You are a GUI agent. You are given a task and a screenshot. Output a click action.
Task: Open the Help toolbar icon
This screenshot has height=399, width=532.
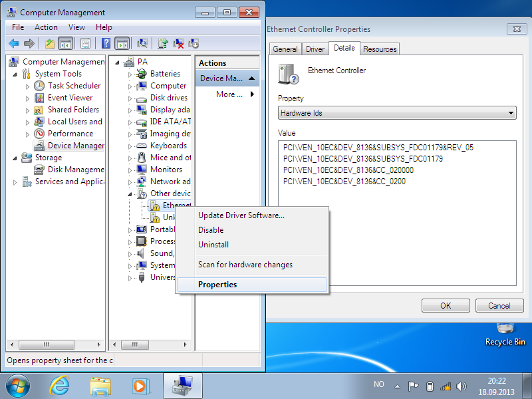[x=106, y=43]
